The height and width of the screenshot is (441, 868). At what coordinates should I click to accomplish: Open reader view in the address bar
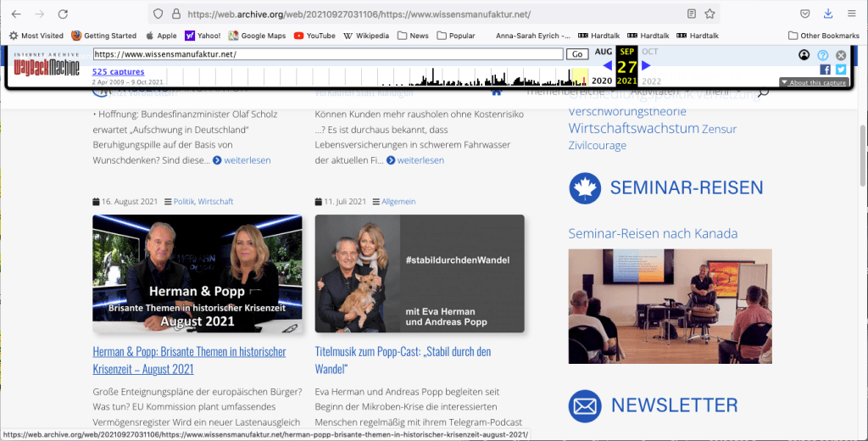[x=692, y=14]
